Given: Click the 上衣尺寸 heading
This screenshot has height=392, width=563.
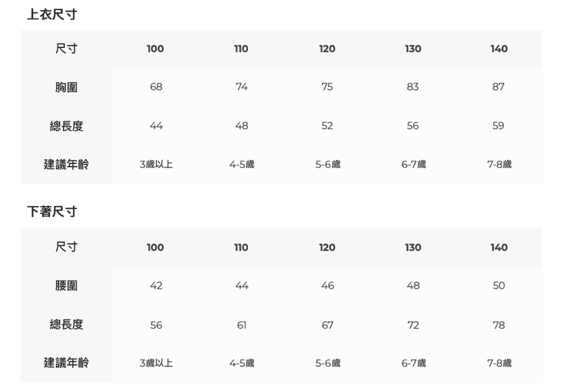Looking at the screenshot, I should (x=52, y=15).
